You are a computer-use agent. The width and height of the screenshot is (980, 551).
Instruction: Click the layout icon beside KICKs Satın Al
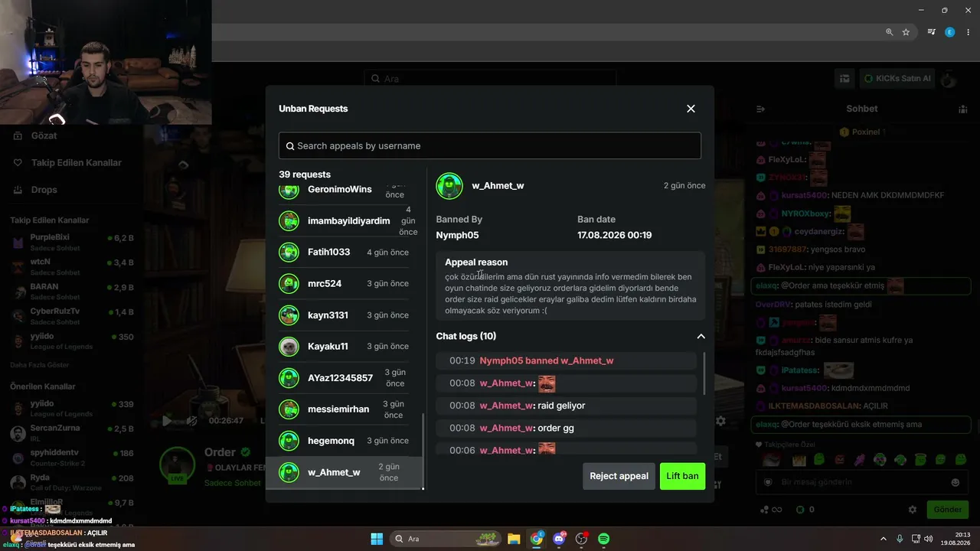(x=844, y=79)
